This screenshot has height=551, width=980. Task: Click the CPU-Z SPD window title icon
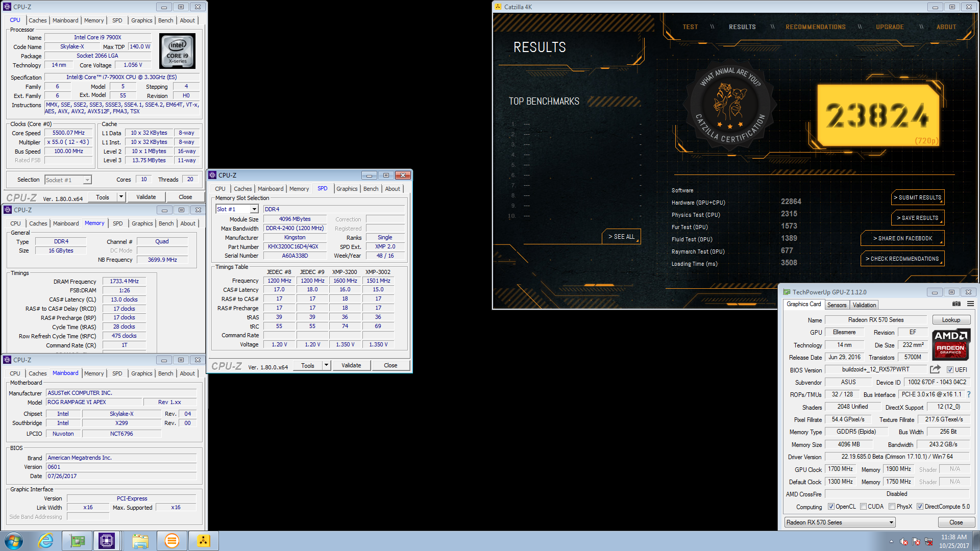(212, 175)
